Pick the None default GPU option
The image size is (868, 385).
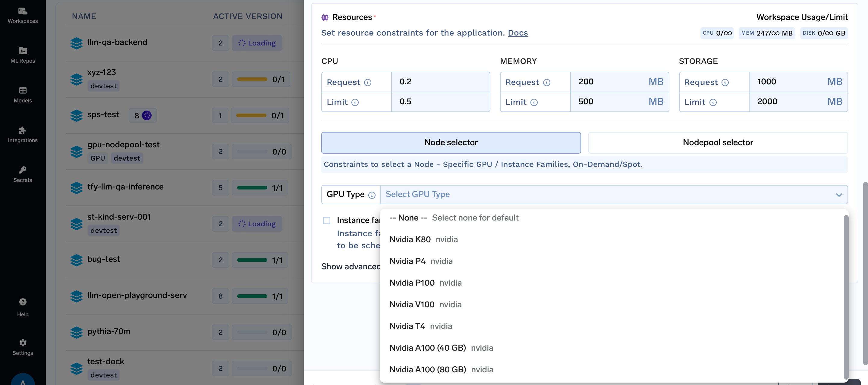(408, 218)
